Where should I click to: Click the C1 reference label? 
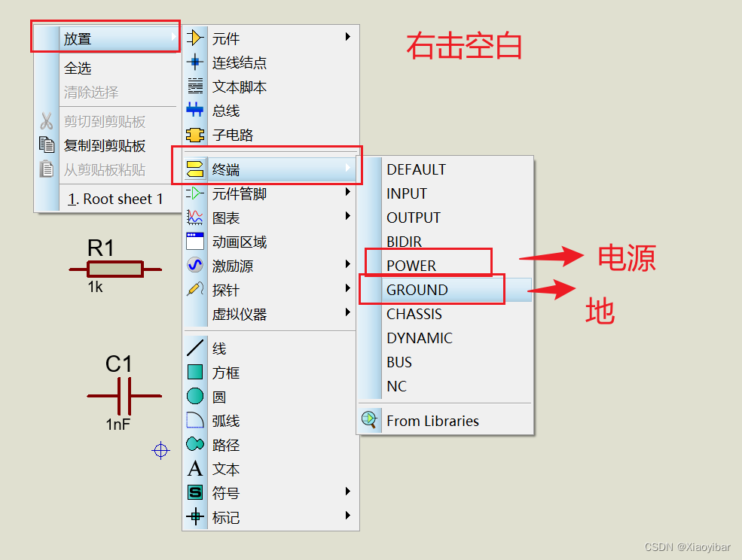click(119, 364)
